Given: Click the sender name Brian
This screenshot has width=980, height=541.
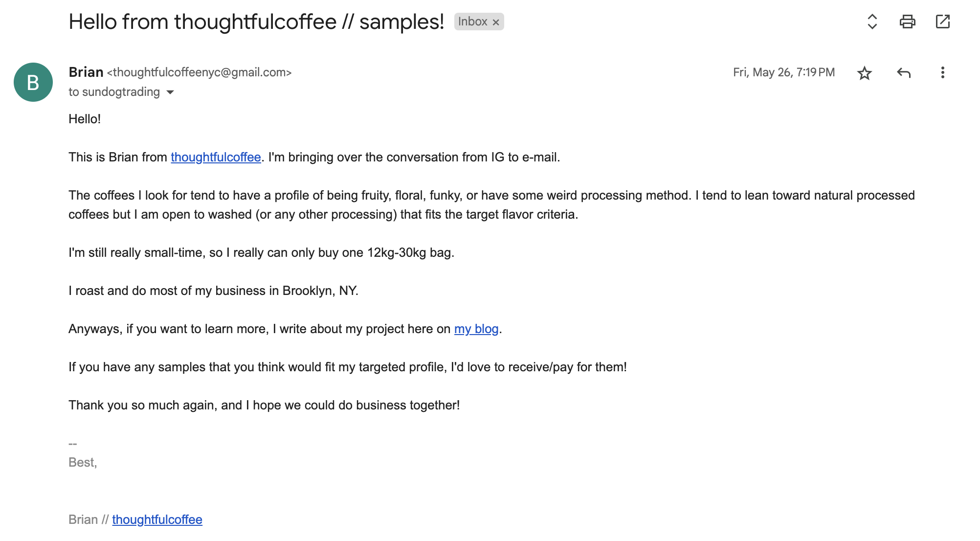Looking at the screenshot, I should coord(86,72).
